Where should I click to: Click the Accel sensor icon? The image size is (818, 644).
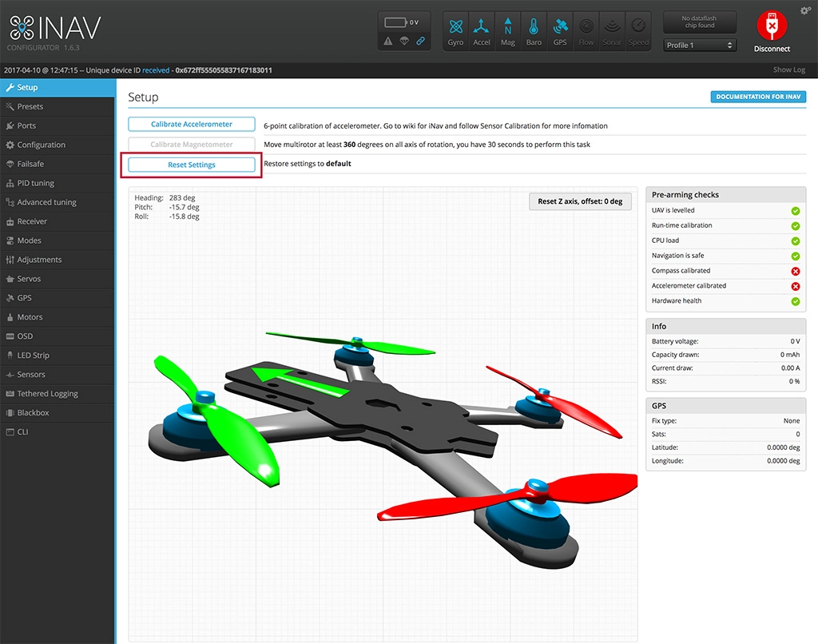point(482,31)
